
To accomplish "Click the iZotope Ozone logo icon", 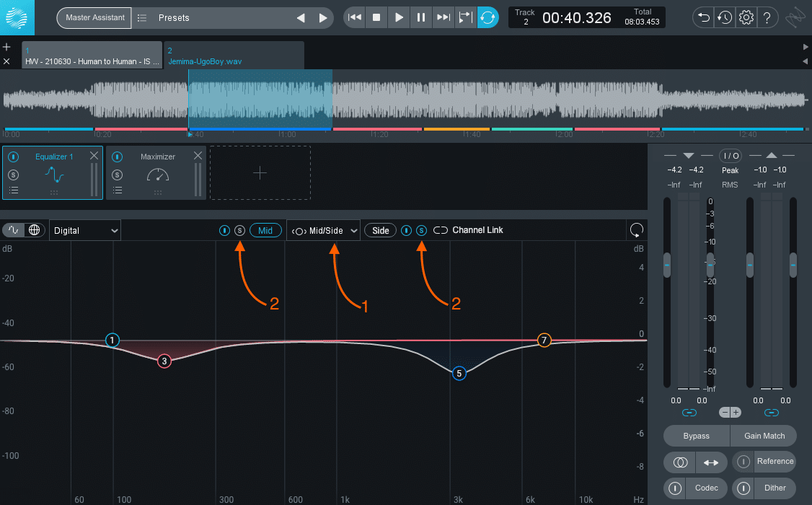I will (x=17, y=17).
